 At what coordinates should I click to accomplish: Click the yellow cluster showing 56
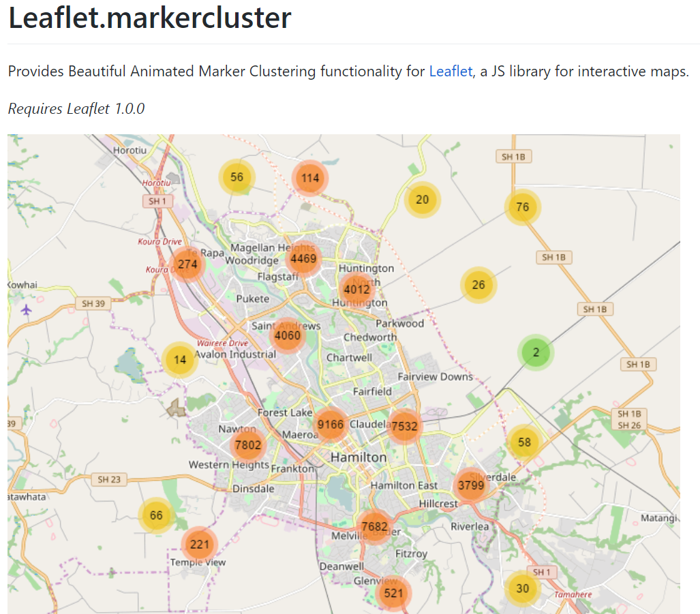[x=237, y=177]
